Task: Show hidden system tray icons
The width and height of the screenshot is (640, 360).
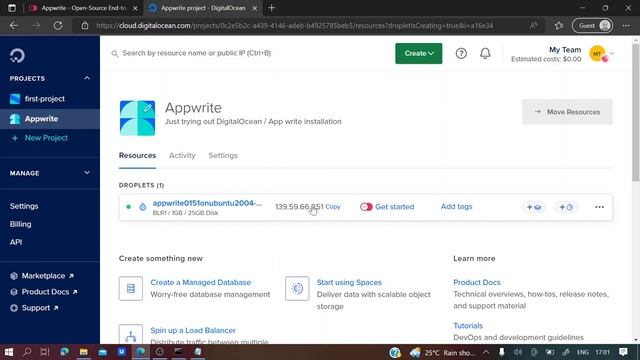Action: pos(486,352)
